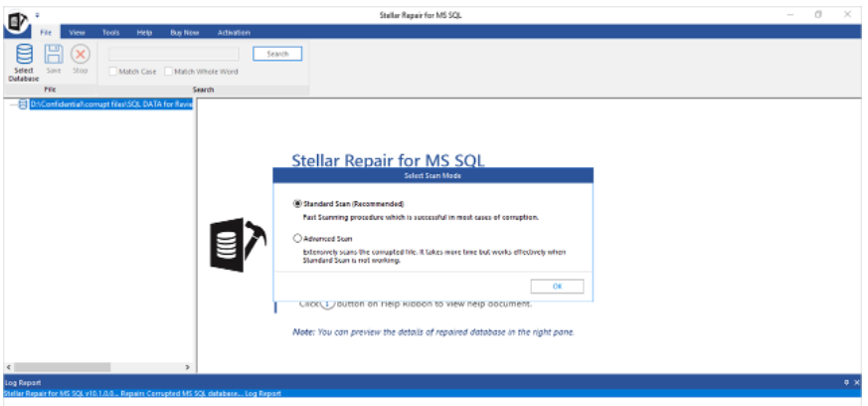The height and width of the screenshot is (406, 868).
Task: Close the Log Report panel
Action: (857, 383)
